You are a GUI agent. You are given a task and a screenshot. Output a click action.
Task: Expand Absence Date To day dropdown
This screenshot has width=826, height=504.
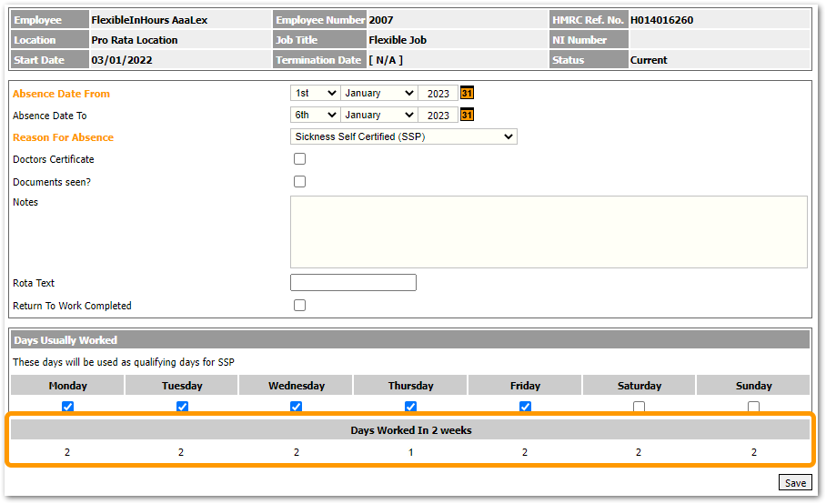pyautogui.click(x=315, y=115)
